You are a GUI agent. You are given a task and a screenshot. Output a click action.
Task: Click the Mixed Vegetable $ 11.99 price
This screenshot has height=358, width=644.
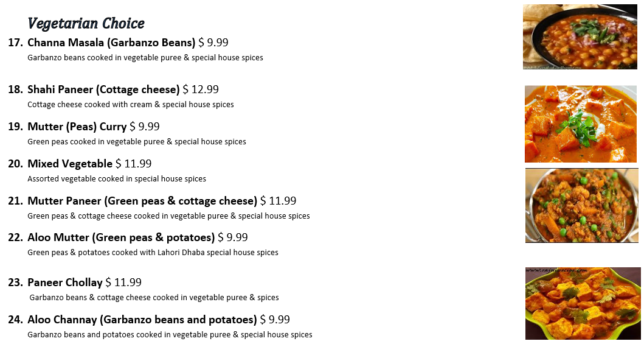click(x=134, y=164)
